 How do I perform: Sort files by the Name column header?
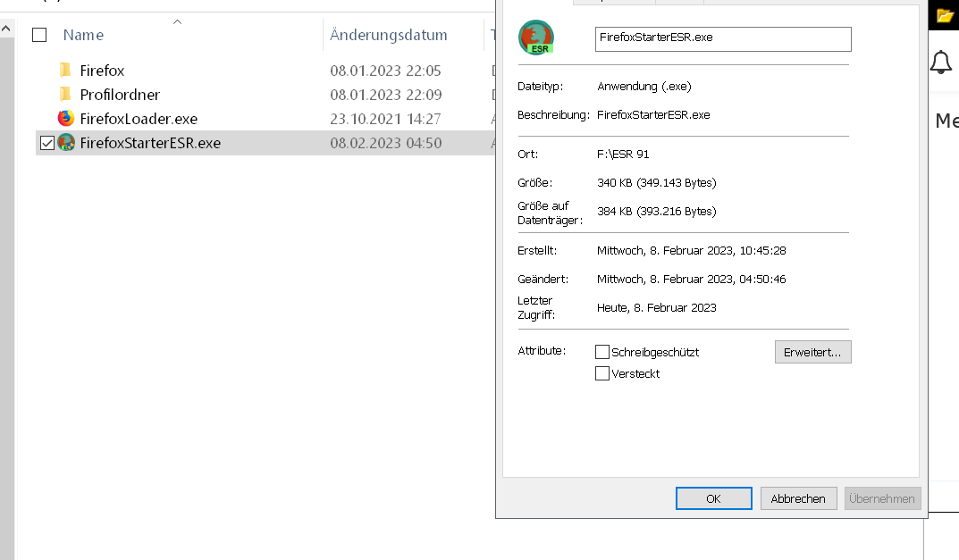83,35
